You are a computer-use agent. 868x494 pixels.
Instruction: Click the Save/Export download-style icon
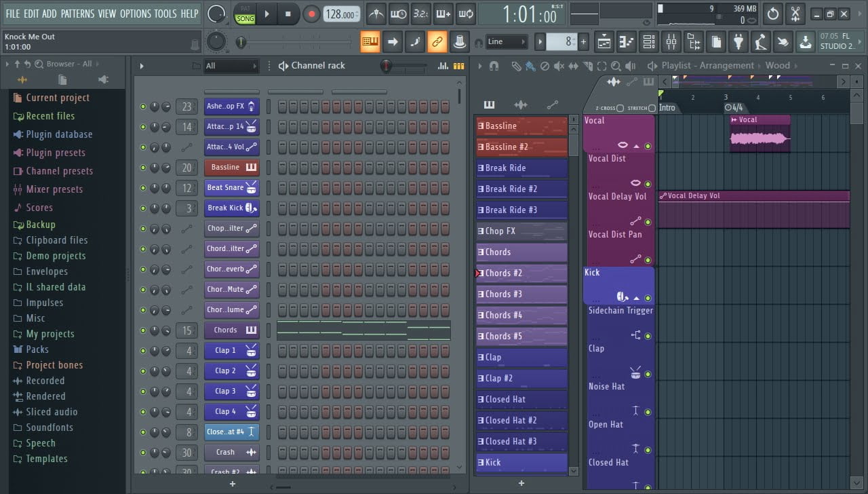pyautogui.click(x=805, y=41)
